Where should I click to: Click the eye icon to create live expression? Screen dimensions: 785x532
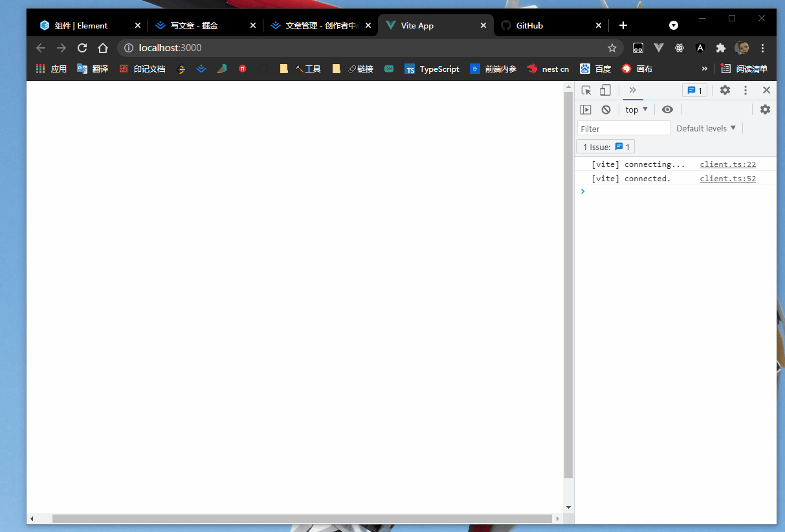click(x=667, y=110)
